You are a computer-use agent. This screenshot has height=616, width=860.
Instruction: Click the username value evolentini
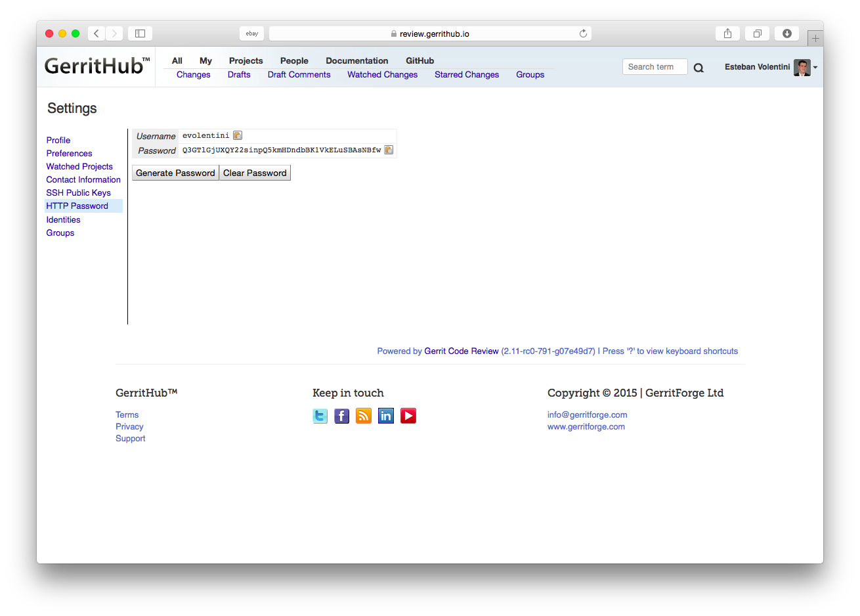click(x=206, y=135)
